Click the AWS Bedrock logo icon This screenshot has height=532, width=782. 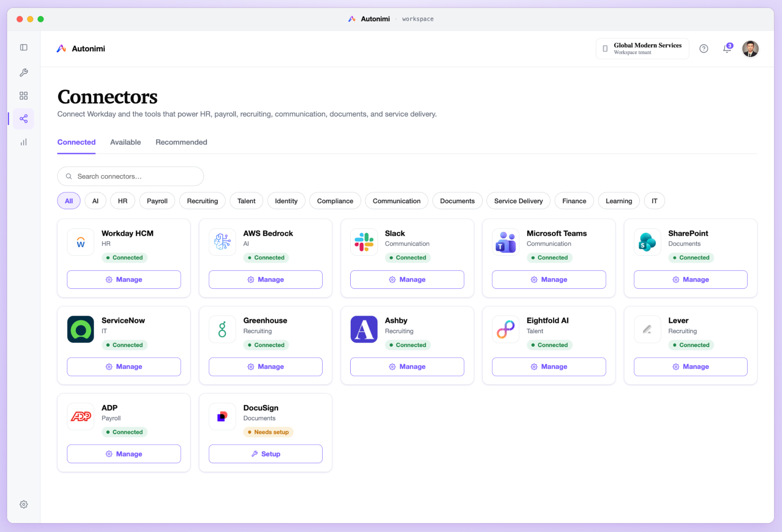tap(222, 242)
